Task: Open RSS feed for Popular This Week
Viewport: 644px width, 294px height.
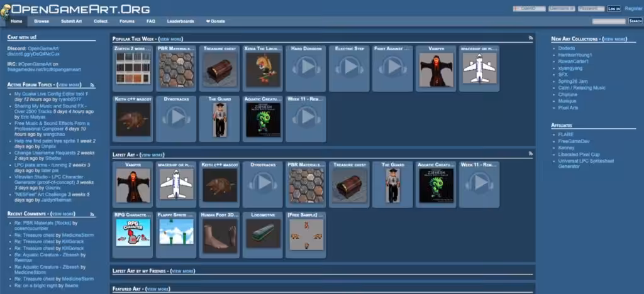Action: click(x=531, y=38)
